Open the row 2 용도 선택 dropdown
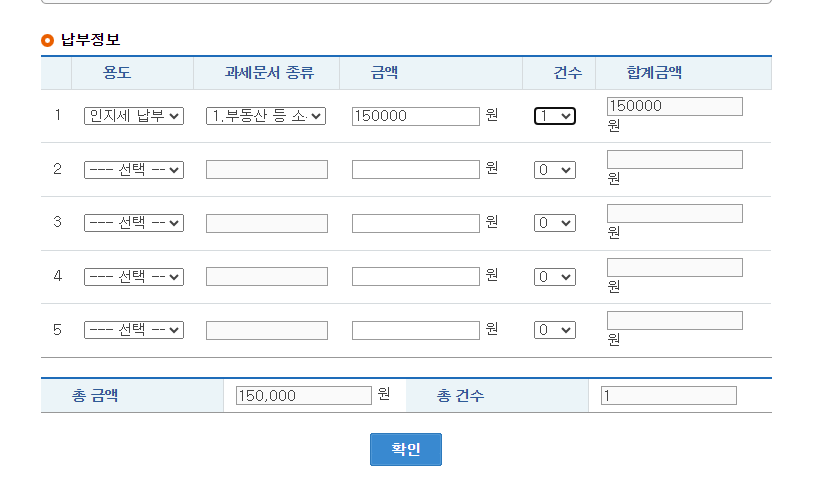 134,170
